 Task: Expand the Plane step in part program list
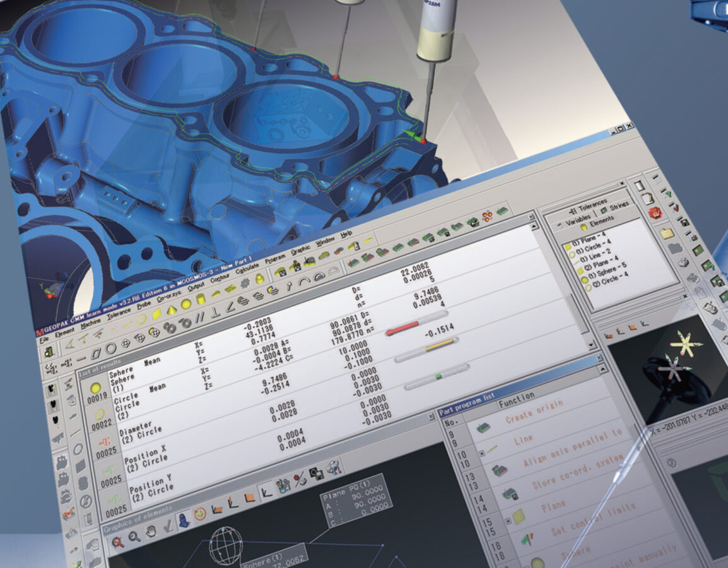pos(509,521)
